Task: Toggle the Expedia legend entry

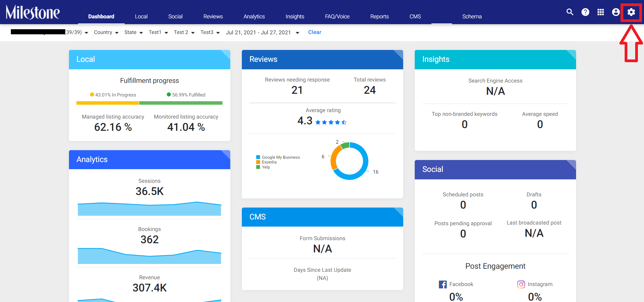Action: point(266,162)
